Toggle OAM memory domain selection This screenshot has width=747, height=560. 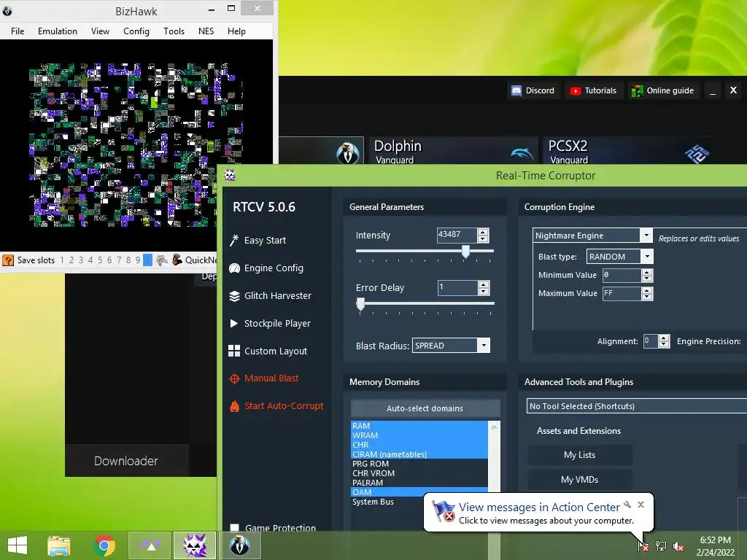tap(419, 492)
